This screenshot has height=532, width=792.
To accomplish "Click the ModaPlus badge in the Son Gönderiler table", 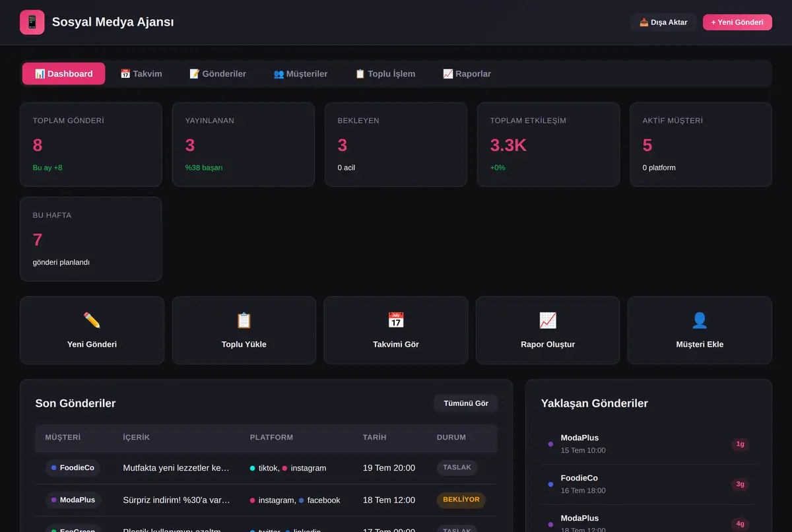I will point(73,500).
